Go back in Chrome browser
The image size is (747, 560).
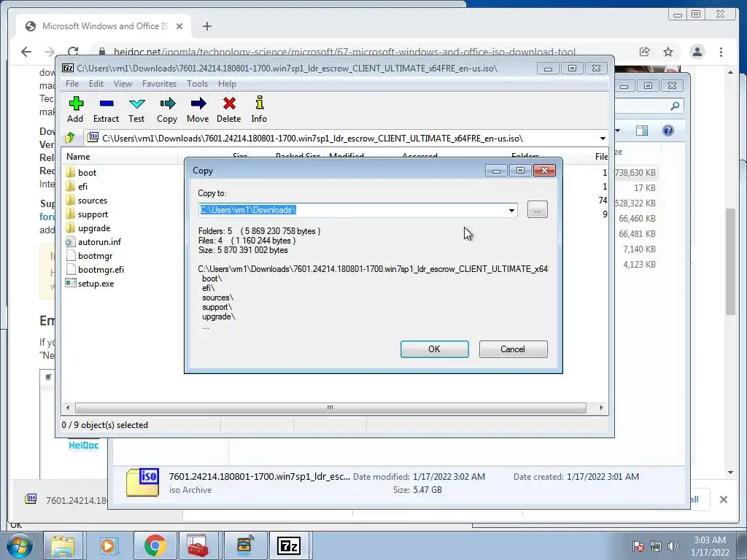(26, 52)
